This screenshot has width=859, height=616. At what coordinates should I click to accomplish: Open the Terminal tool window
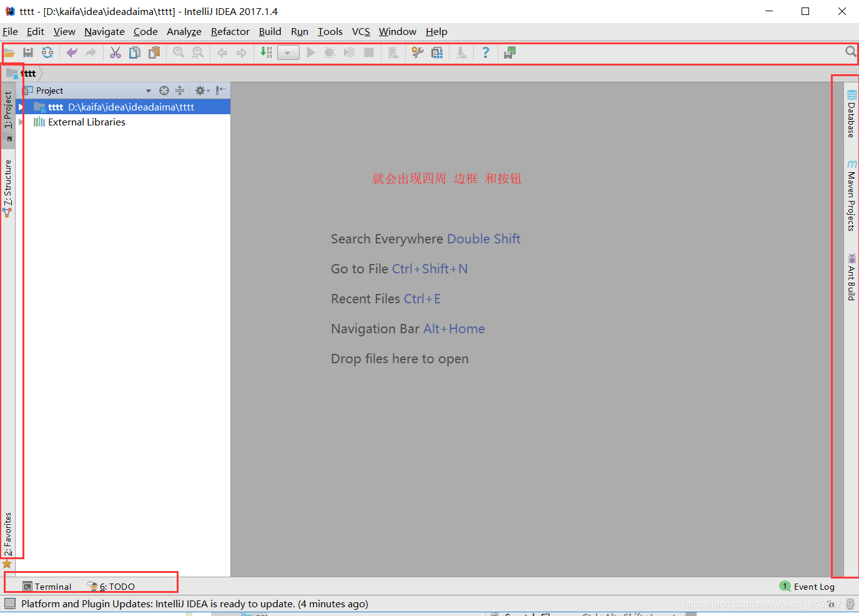coord(47,587)
